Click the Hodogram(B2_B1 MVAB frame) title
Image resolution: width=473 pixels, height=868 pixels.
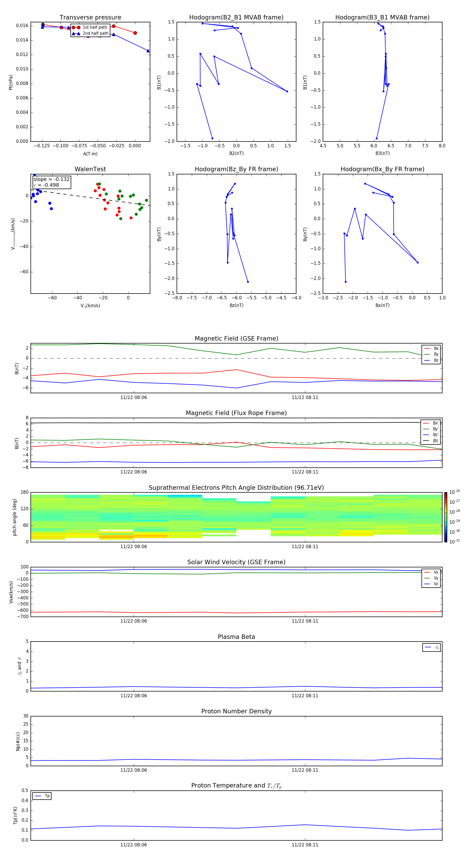click(x=236, y=18)
